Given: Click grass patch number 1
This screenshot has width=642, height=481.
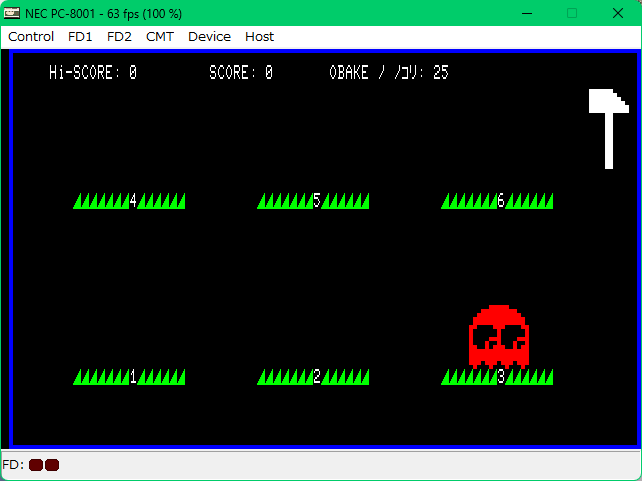Looking at the screenshot, I should 129,377.
